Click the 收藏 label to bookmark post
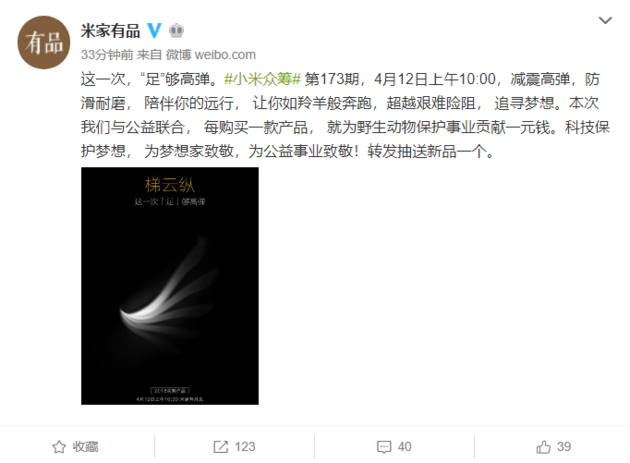The image size is (630, 463). pyautogui.click(x=86, y=447)
